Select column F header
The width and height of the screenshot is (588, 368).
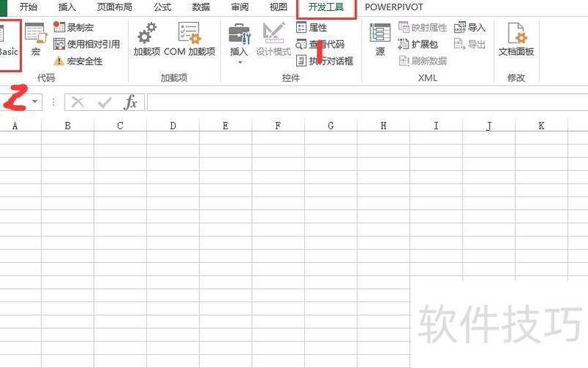tap(278, 126)
